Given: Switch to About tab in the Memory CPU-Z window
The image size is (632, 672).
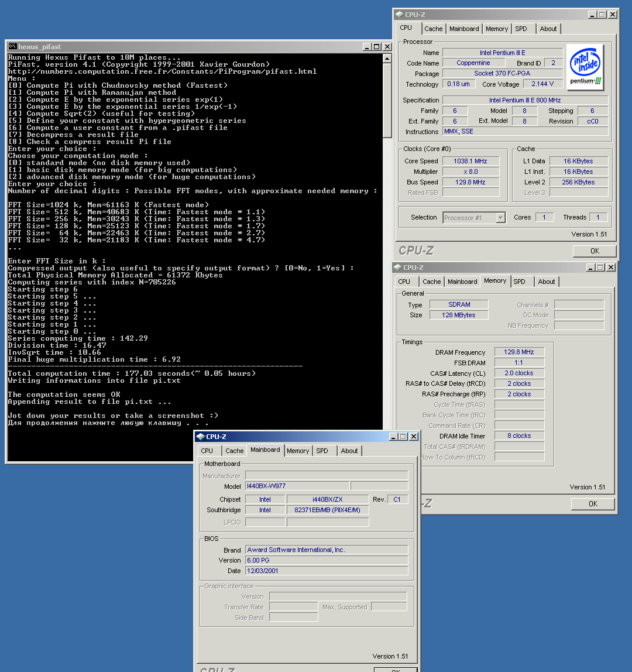Looking at the screenshot, I should 547,282.
